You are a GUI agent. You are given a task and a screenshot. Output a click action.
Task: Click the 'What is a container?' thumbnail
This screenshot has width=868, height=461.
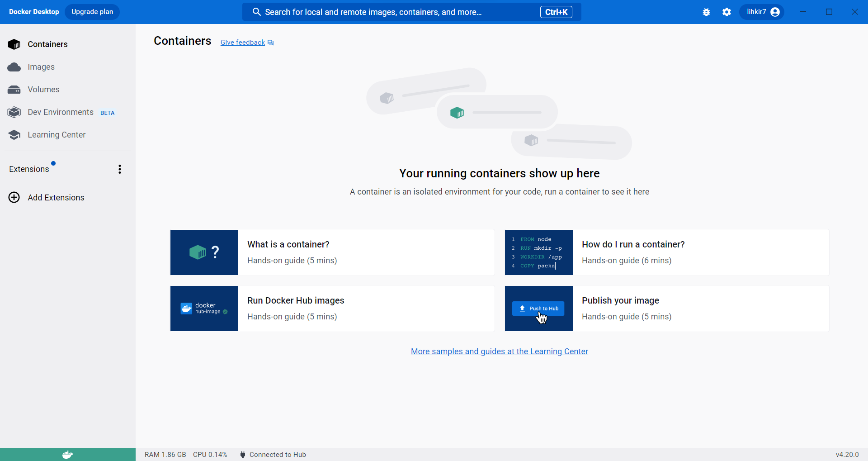click(x=204, y=252)
